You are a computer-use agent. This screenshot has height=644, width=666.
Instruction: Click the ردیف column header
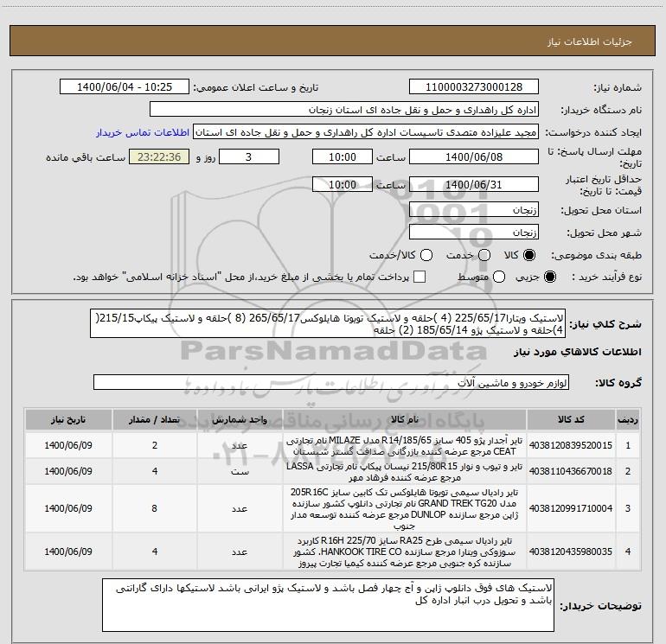(x=628, y=419)
